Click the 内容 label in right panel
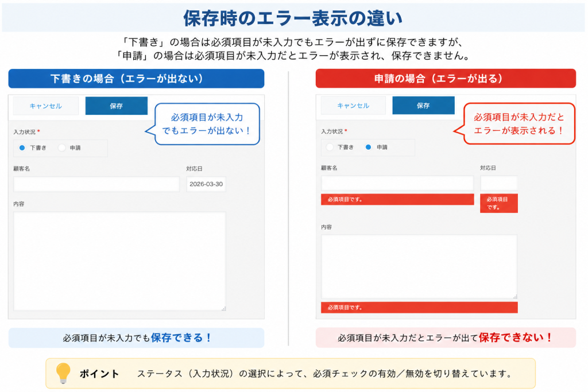 point(326,227)
